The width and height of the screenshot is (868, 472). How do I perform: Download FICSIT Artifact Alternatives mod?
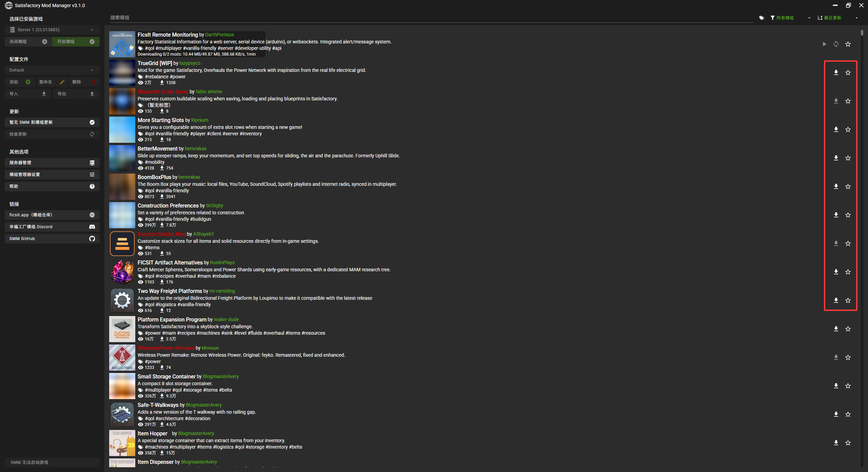pyautogui.click(x=836, y=272)
